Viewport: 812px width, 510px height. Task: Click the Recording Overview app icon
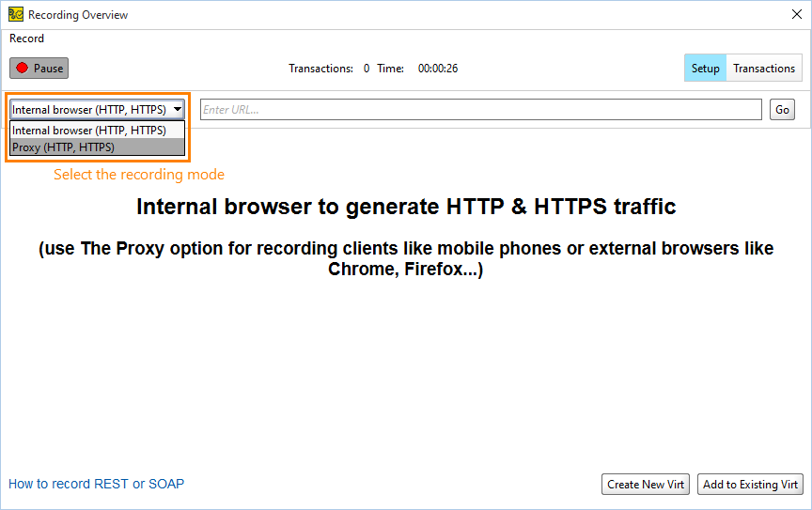pos(16,14)
